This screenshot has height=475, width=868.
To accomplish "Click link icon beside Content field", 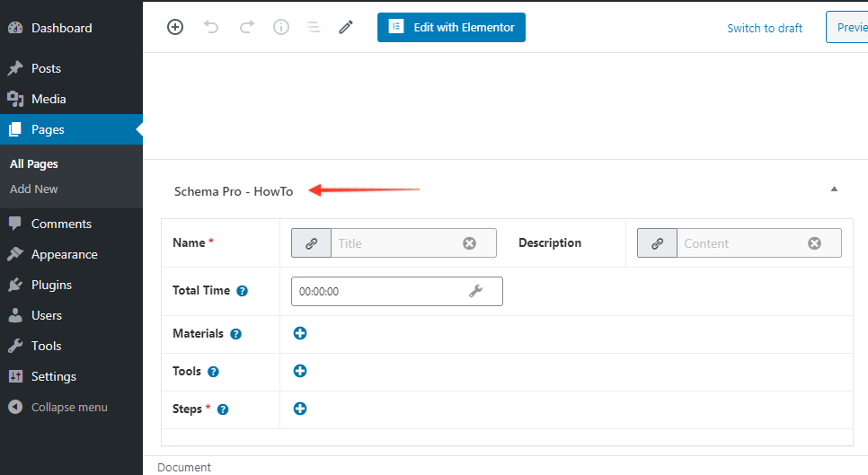I will 657,243.
